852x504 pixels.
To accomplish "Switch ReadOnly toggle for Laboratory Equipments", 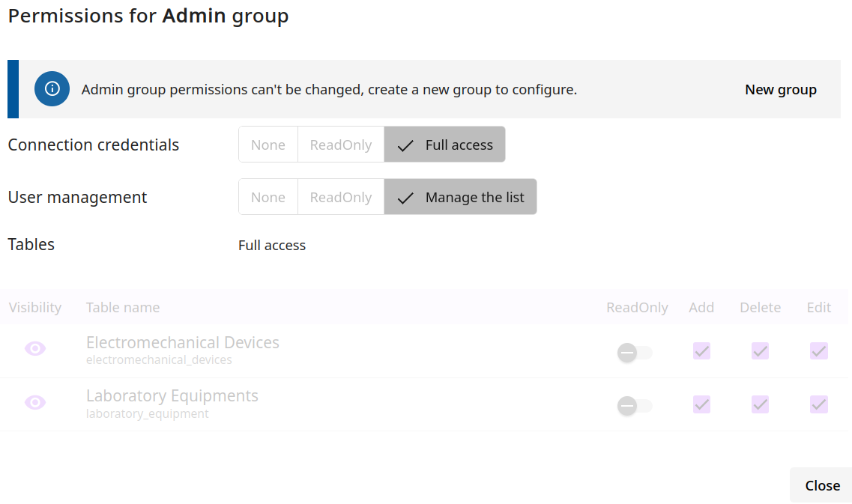I will click(634, 406).
